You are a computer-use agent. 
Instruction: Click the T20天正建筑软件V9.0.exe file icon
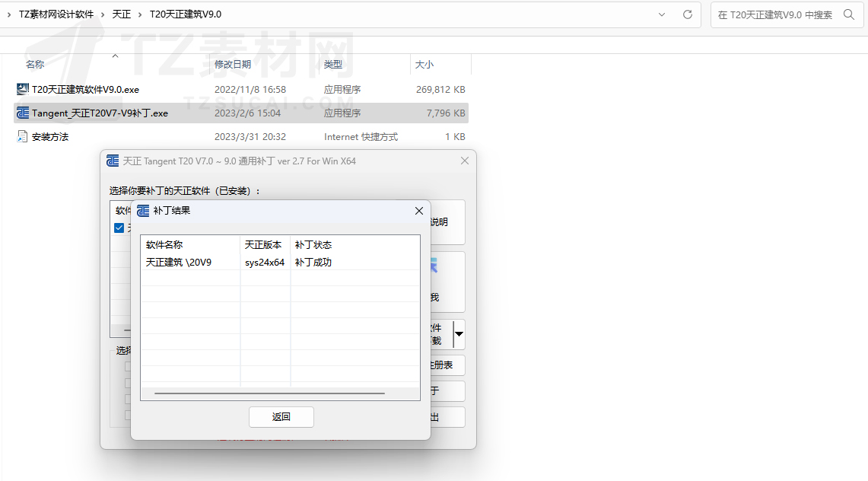click(22, 89)
